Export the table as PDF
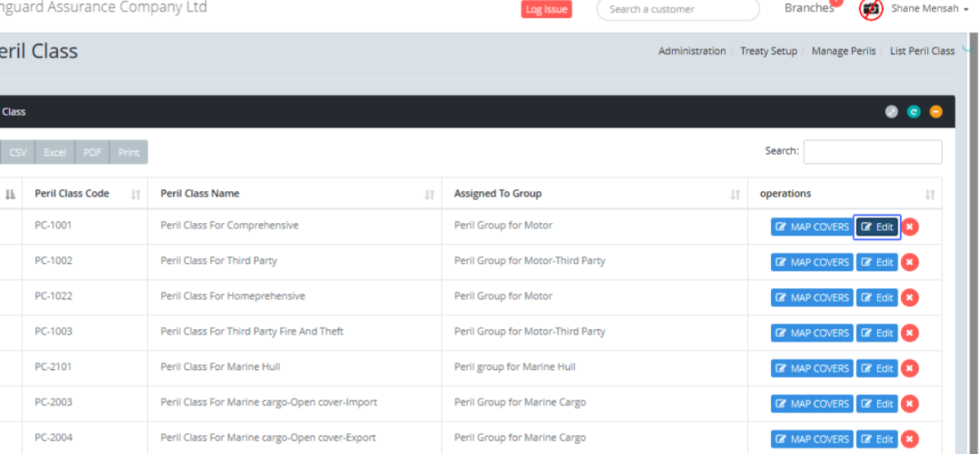 [x=92, y=153]
